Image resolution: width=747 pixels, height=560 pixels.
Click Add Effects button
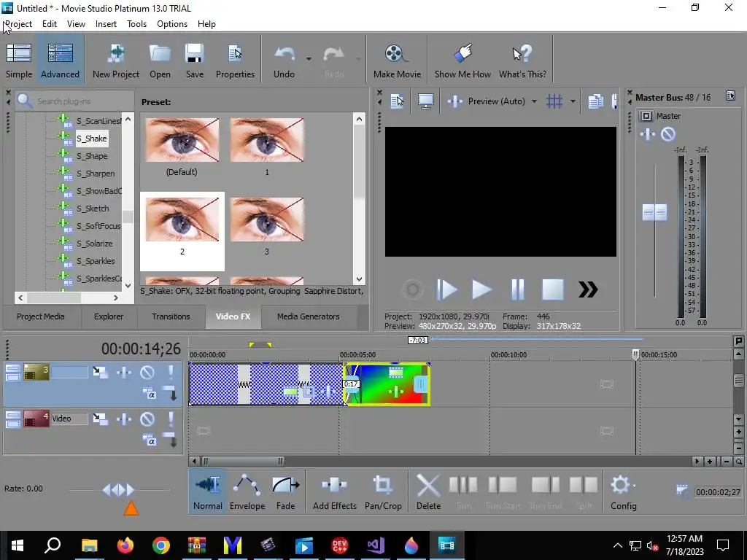tap(334, 493)
